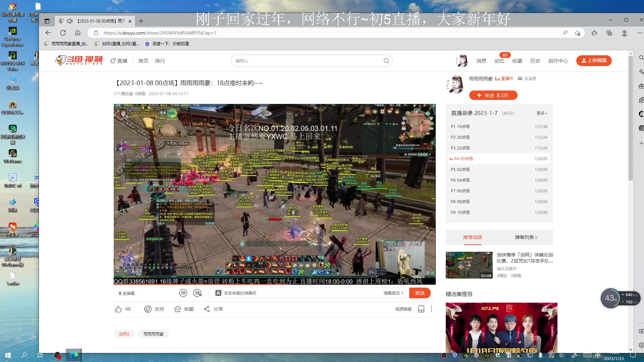Open 弹幕规范 danmaku rules link
Image resolution: width=644 pixels, height=362 pixels.
pyautogui.click(x=393, y=293)
